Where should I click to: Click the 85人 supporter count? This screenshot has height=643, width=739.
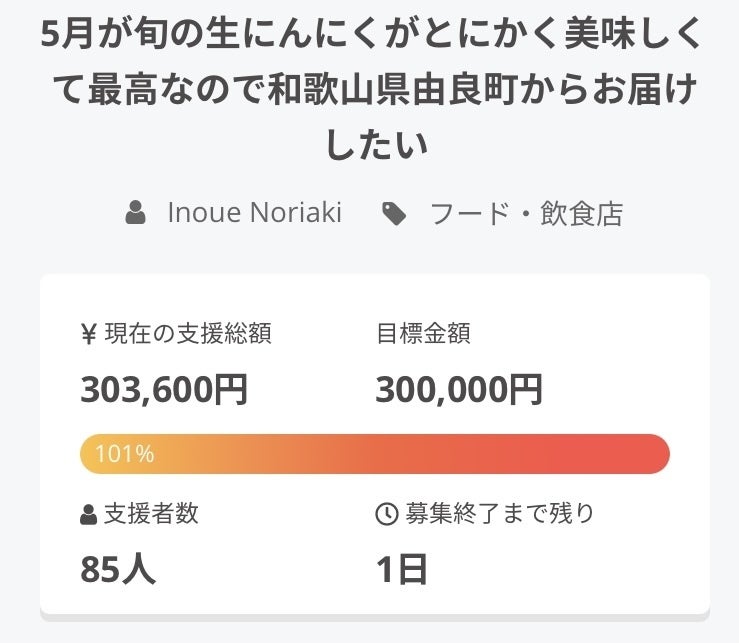click(118, 569)
